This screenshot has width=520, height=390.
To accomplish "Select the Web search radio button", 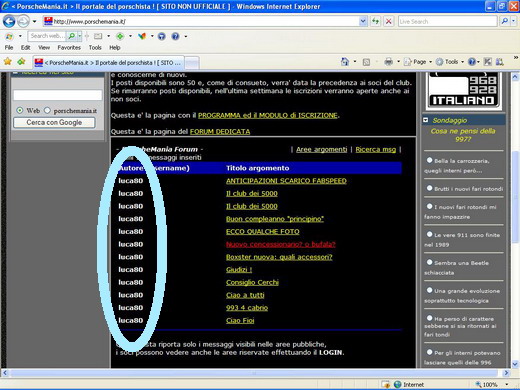I will tap(20, 110).
